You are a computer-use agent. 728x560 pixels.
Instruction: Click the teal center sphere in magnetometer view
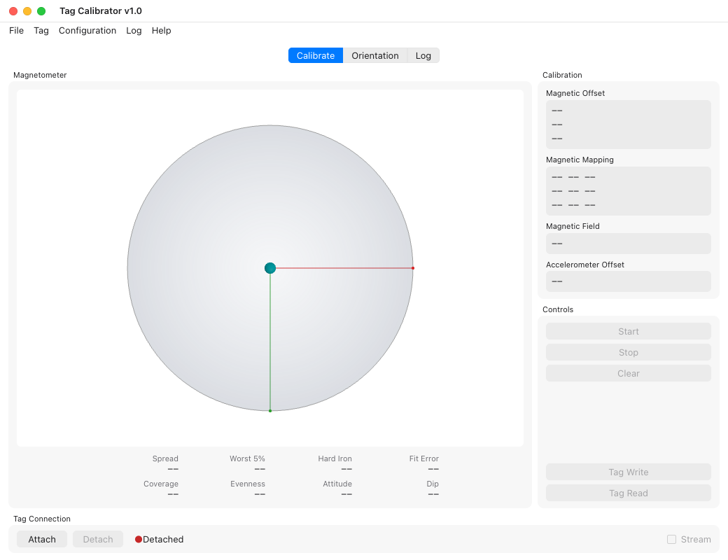coord(270,268)
